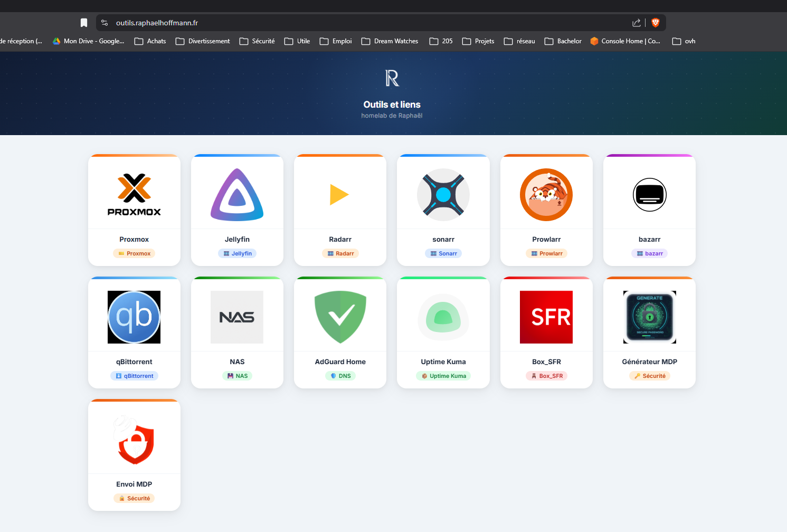Click the Google Drive bookmark icon
Screen dimensions: 787x532
56,41
